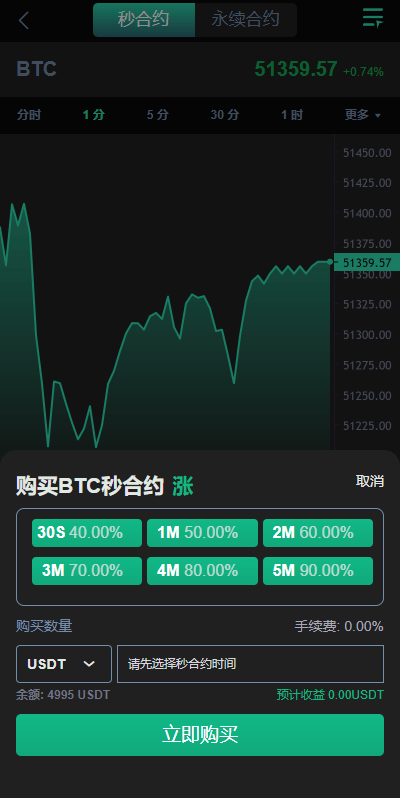Select the 分时 chart interval
The image size is (400, 798).
point(28,115)
